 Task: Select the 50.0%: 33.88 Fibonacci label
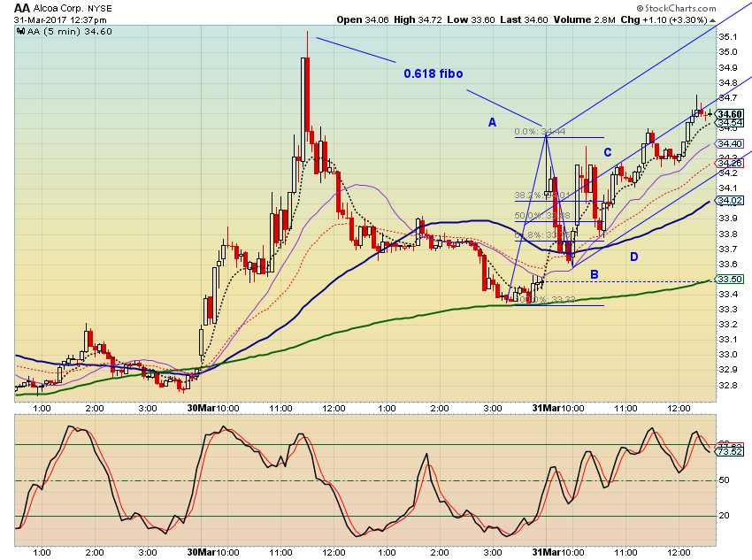point(542,215)
